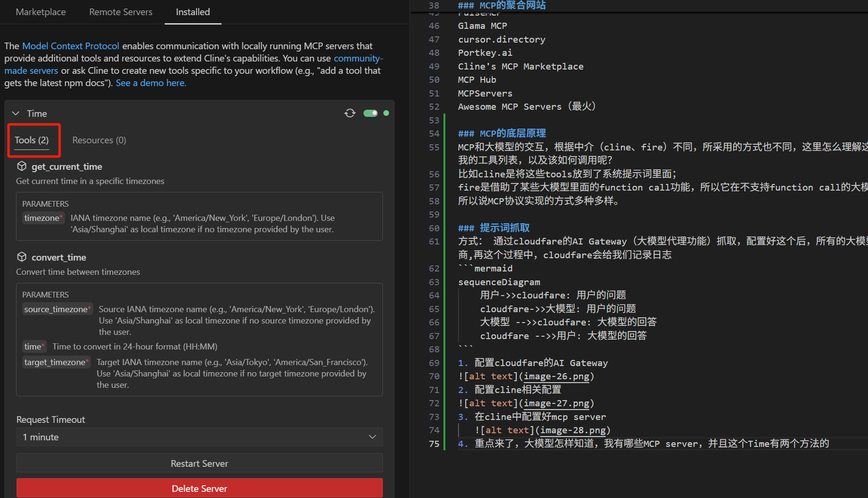
Task: Follow the See a demo here link
Action: pyautogui.click(x=151, y=83)
